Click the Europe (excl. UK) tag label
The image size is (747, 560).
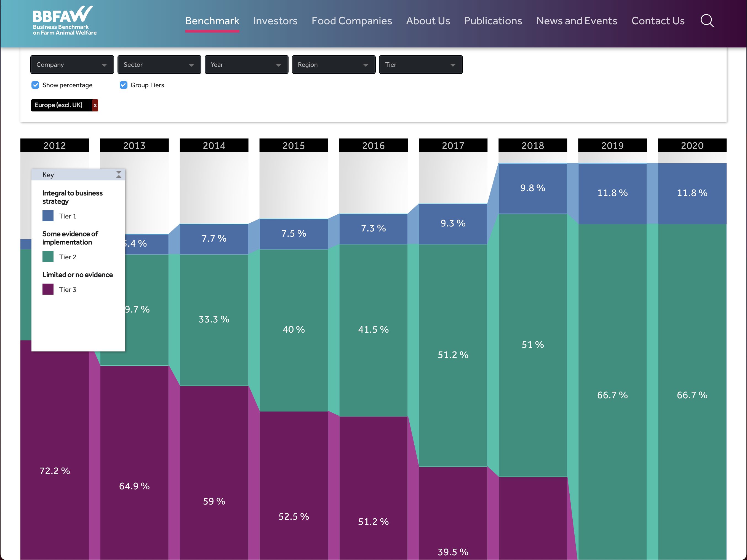coord(58,105)
